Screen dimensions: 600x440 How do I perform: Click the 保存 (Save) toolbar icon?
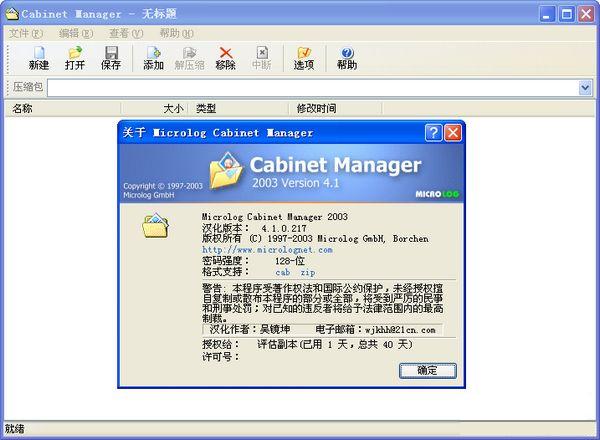111,58
